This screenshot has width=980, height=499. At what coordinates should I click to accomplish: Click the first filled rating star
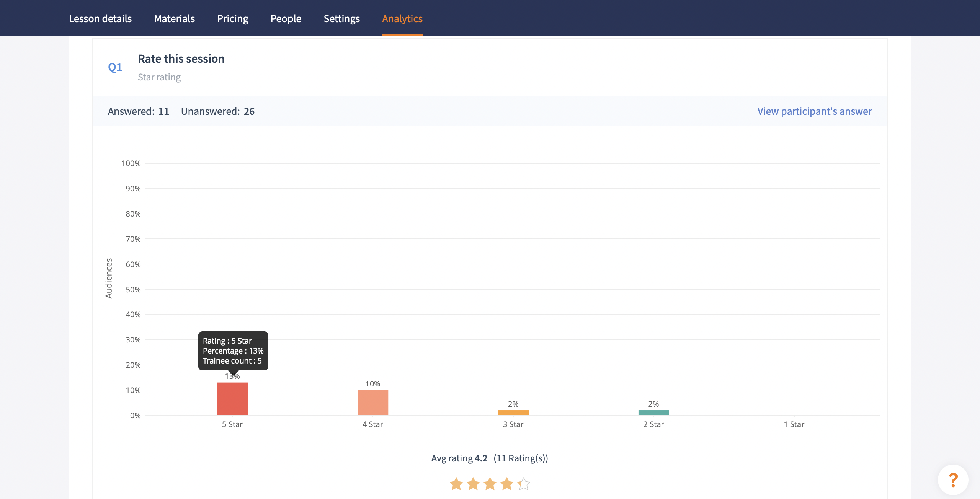click(456, 484)
